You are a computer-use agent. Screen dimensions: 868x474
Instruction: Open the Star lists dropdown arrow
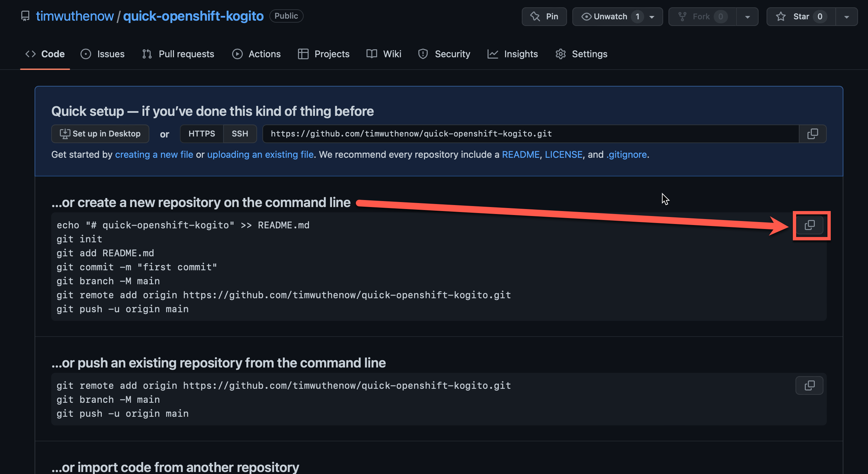pyautogui.click(x=846, y=17)
